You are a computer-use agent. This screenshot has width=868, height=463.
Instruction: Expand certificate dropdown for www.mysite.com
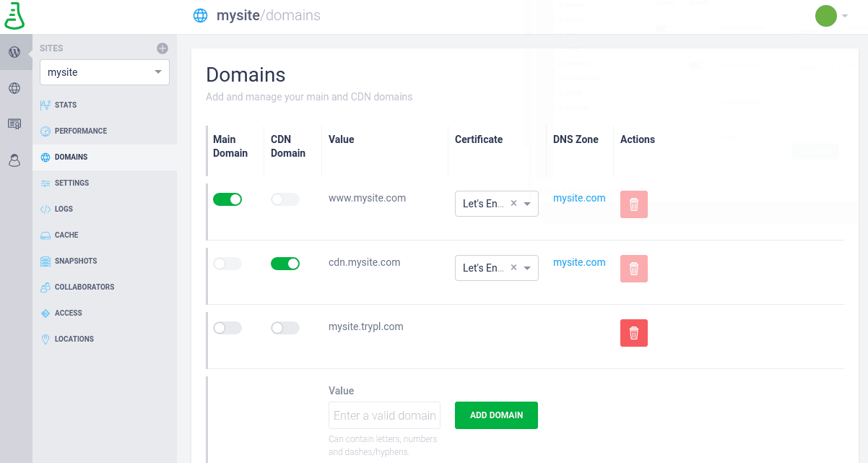tap(528, 204)
